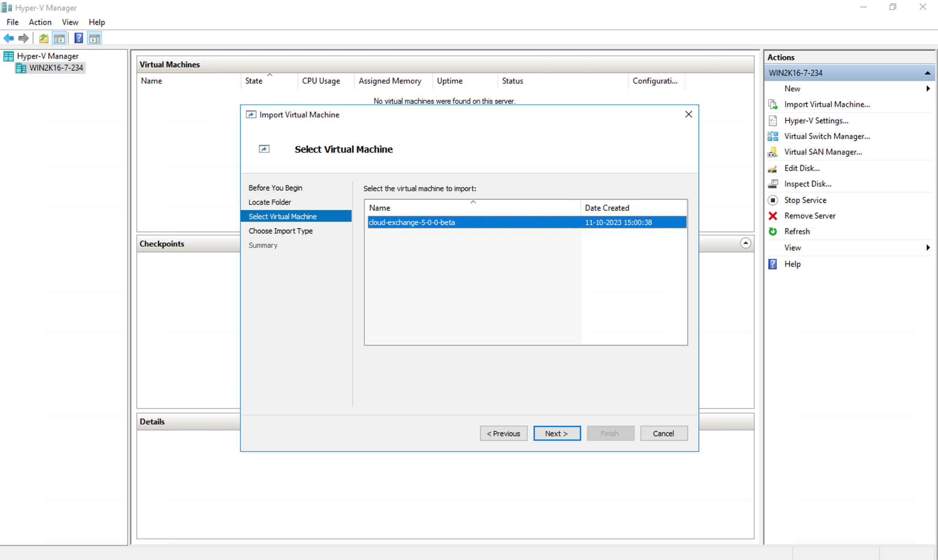Screen dimensions: 938x560
Task: Sort Virtual Machines by State column
Action: [x=269, y=81]
